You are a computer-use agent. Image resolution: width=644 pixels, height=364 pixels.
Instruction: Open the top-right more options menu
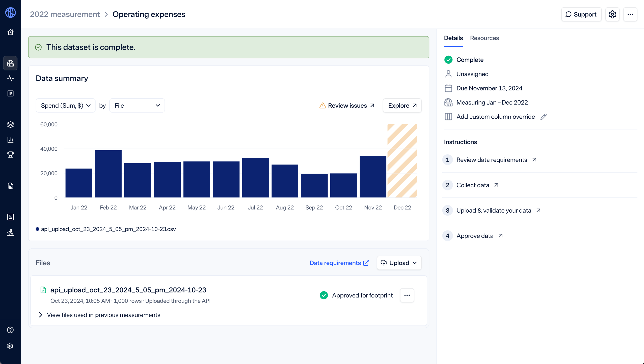[x=630, y=14]
